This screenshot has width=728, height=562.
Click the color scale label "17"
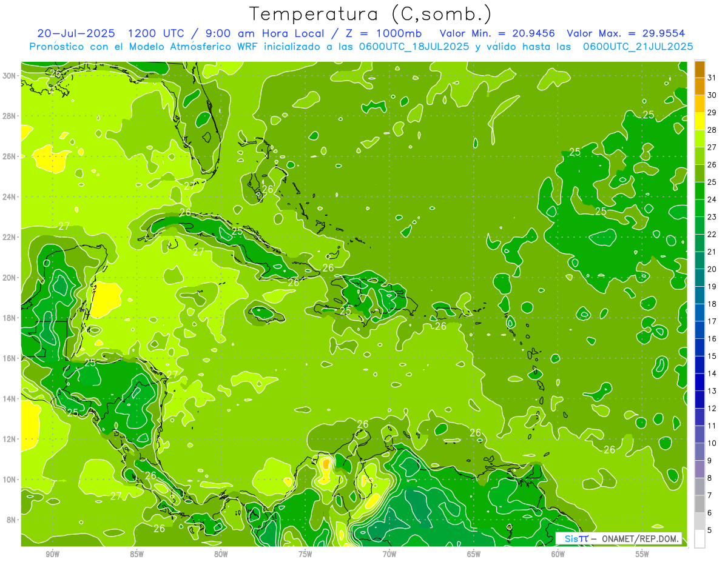[x=712, y=321]
